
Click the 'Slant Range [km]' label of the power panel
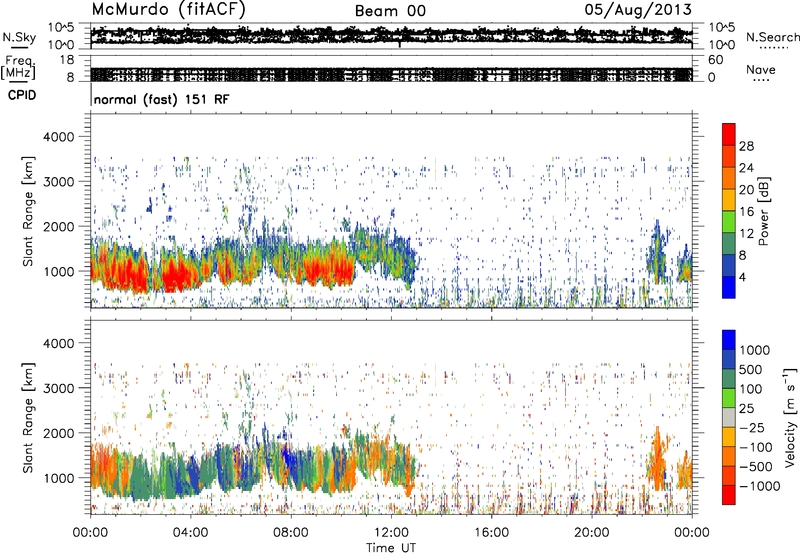pyautogui.click(x=28, y=211)
